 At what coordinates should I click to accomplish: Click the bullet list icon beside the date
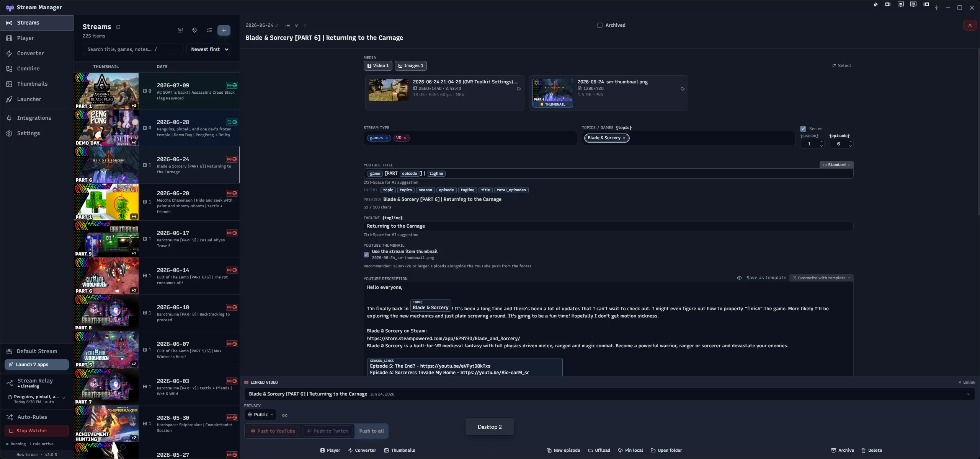[x=287, y=26]
